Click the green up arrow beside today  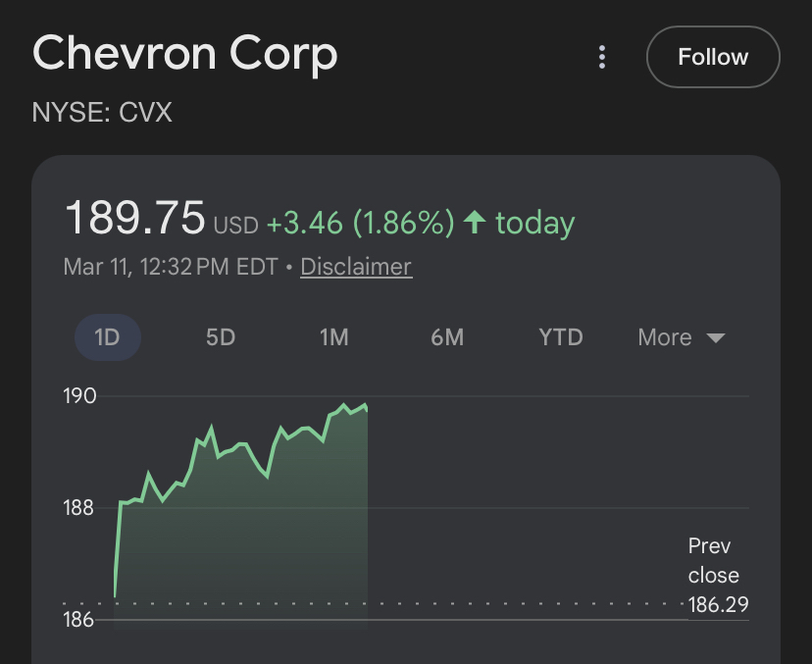475,223
